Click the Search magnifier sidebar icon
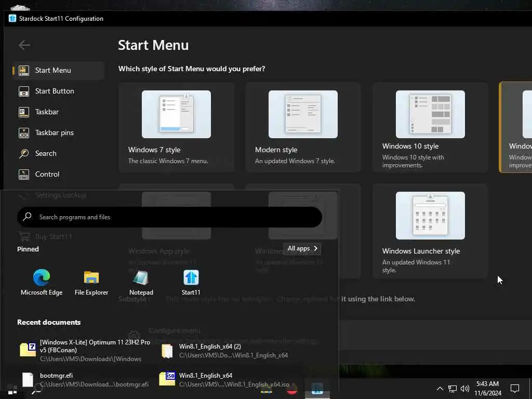The width and height of the screenshot is (532, 399). (24, 153)
